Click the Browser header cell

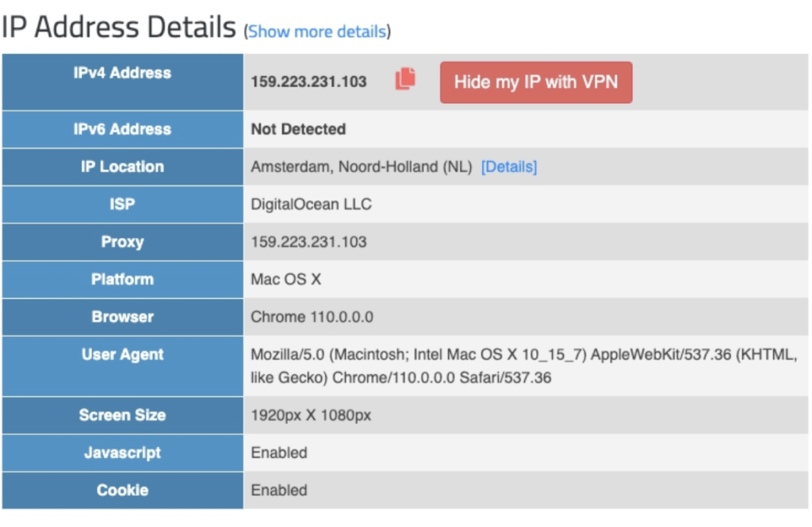pos(123,317)
